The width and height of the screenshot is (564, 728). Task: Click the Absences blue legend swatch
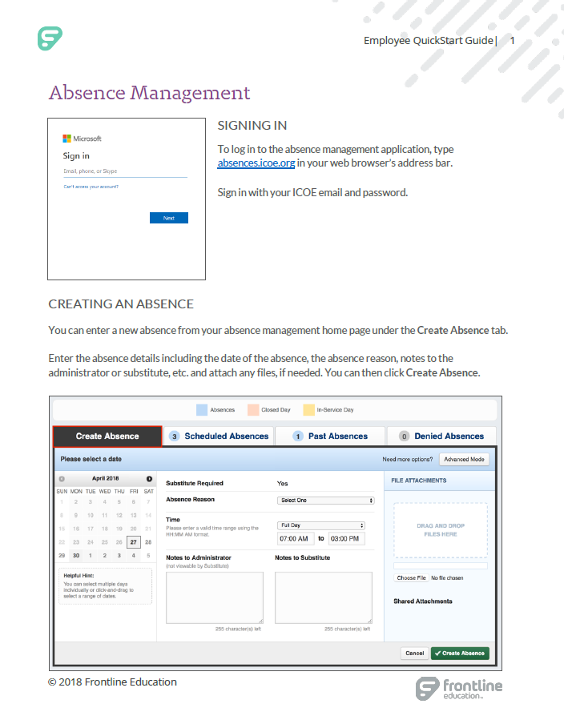pyautogui.click(x=202, y=410)
